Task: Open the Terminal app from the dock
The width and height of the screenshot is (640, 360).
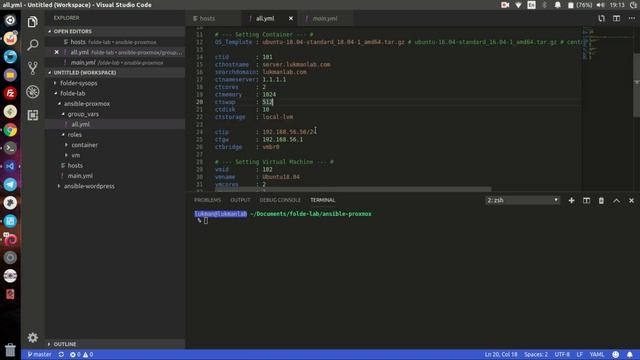Action: click(10, 148)
